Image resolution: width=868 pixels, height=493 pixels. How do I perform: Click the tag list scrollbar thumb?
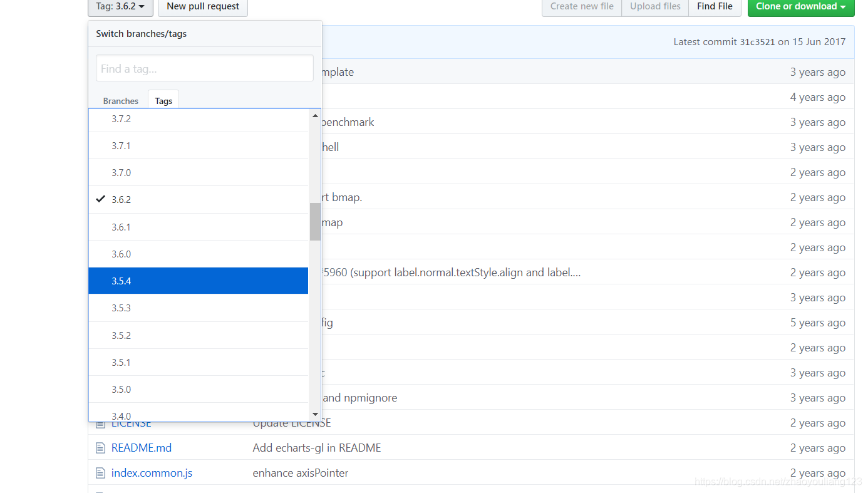coord(315,222)
